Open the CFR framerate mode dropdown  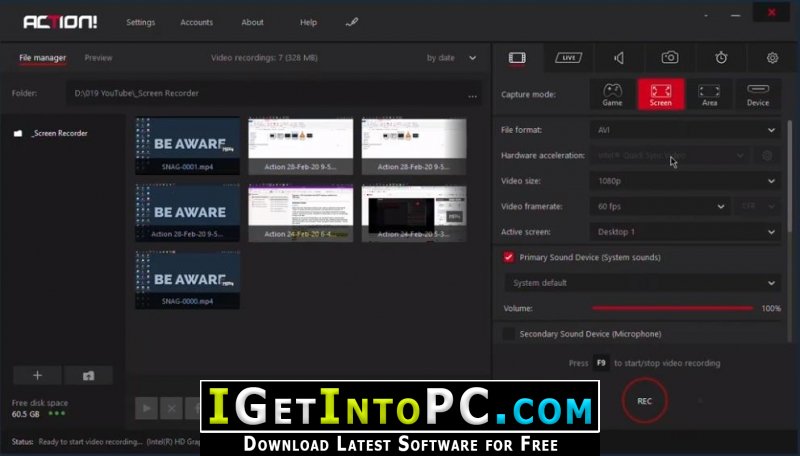click(x=757, y=207)
